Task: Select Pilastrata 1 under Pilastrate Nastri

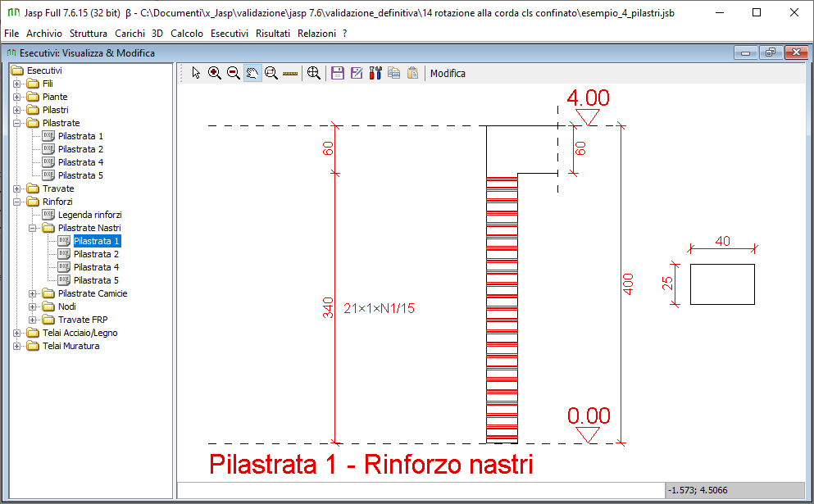Action: tap(97, 241)
